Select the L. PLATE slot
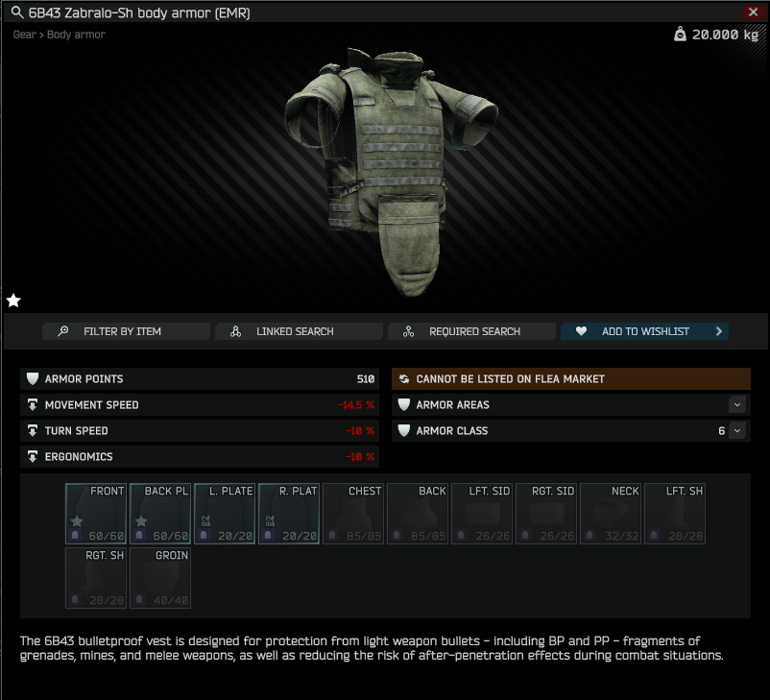The height and width of the screenshot is (700, 770). click(225, 514)
